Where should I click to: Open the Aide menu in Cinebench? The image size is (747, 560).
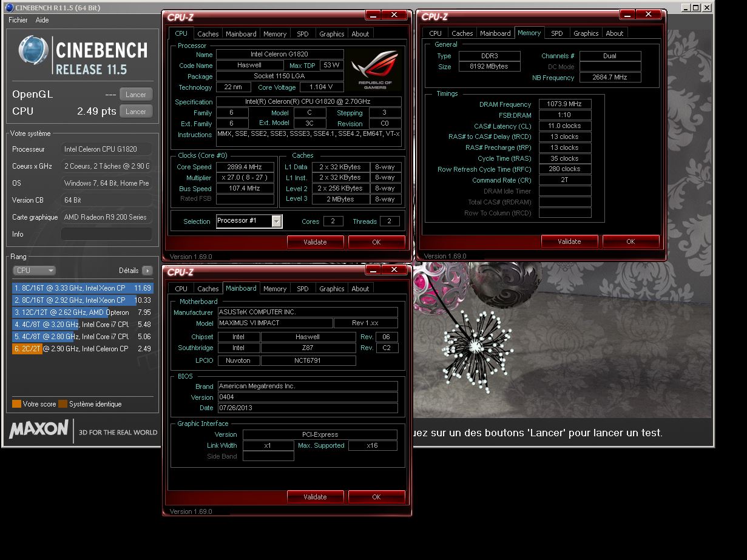42,20
